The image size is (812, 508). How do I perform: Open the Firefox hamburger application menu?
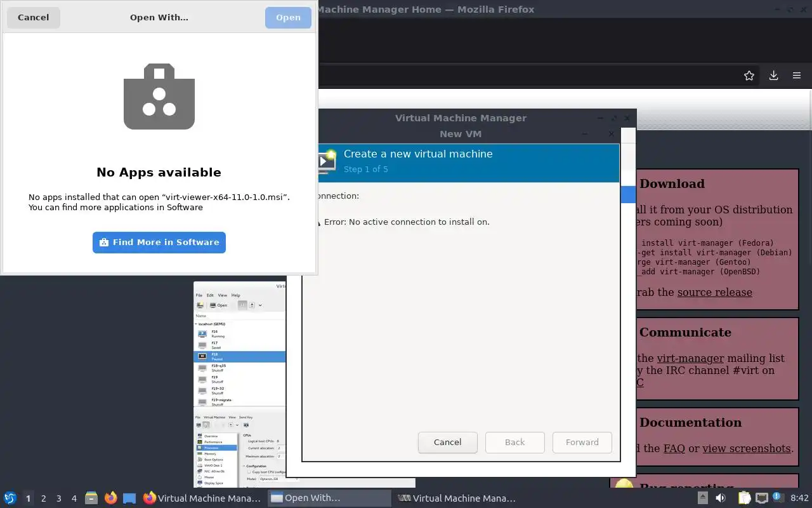797,76
